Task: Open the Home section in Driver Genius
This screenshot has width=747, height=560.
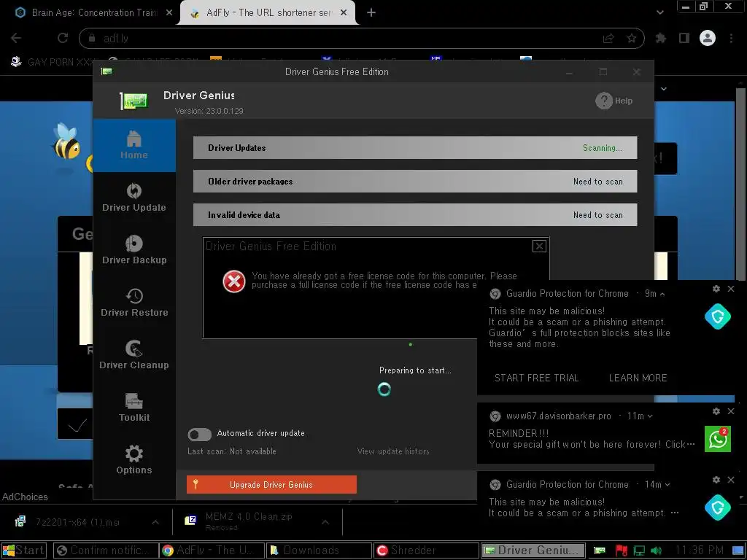Action: (x=134, y=145)
